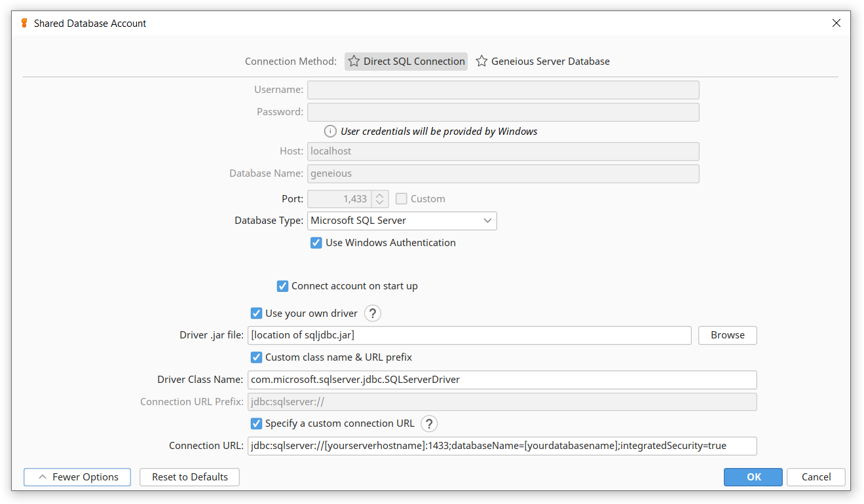Image resolution: width=864 pixels, height=504 pixels.
Task: Click the Username input field
Action: pos(503,90)
